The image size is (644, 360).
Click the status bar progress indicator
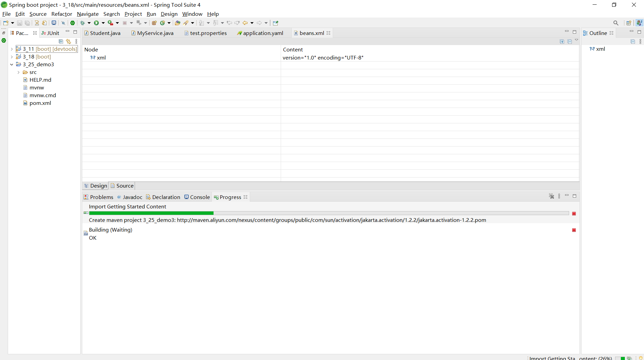[620, 358]
